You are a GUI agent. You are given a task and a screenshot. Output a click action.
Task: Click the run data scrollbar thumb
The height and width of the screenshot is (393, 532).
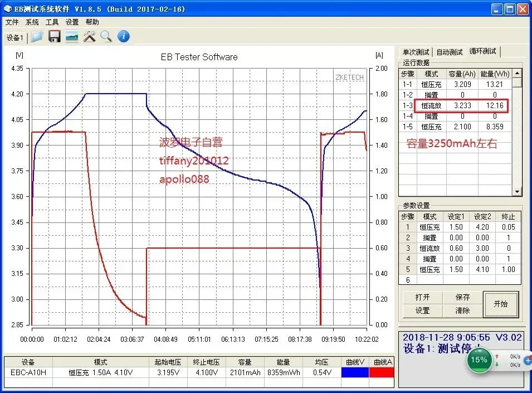coord(517,83)
